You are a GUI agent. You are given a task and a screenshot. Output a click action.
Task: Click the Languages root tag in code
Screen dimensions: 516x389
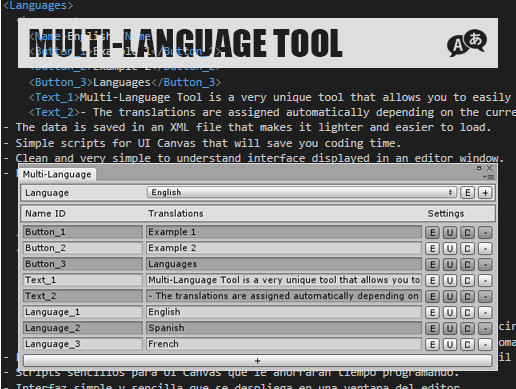coord(38,5)
